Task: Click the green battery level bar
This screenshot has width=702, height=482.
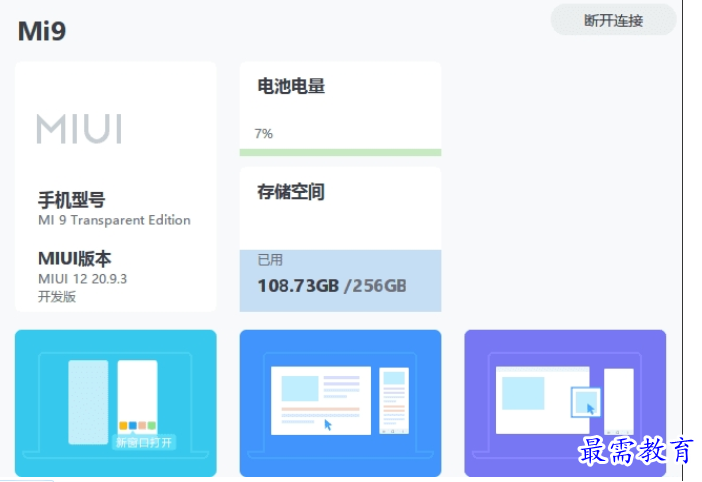Action: coord(340,153)
